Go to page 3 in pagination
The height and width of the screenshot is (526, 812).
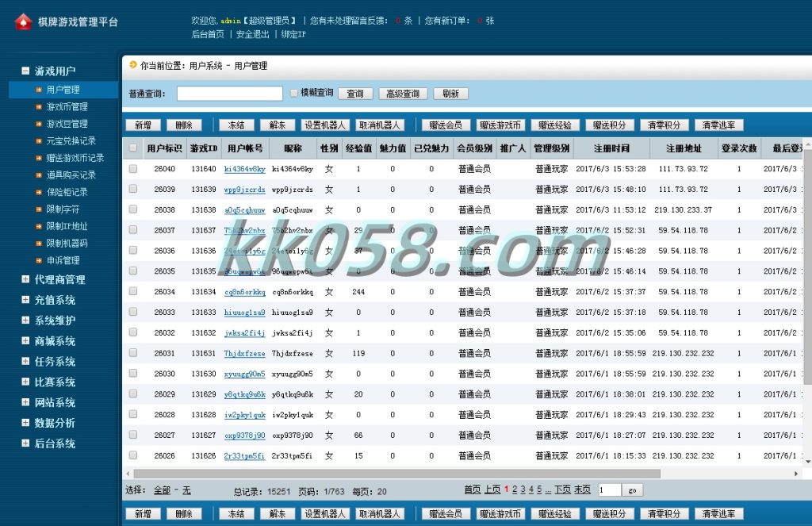tap(523, 490)
